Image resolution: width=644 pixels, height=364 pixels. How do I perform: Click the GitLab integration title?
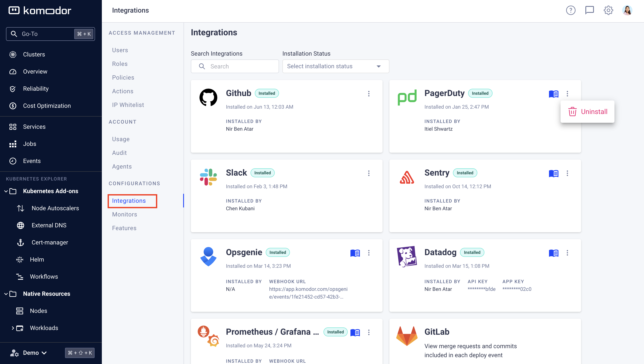coord(437,332)
